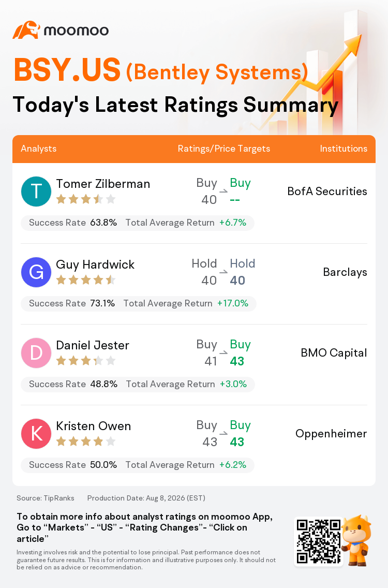Tap Daniel Jester's pink D avatar

36,353
